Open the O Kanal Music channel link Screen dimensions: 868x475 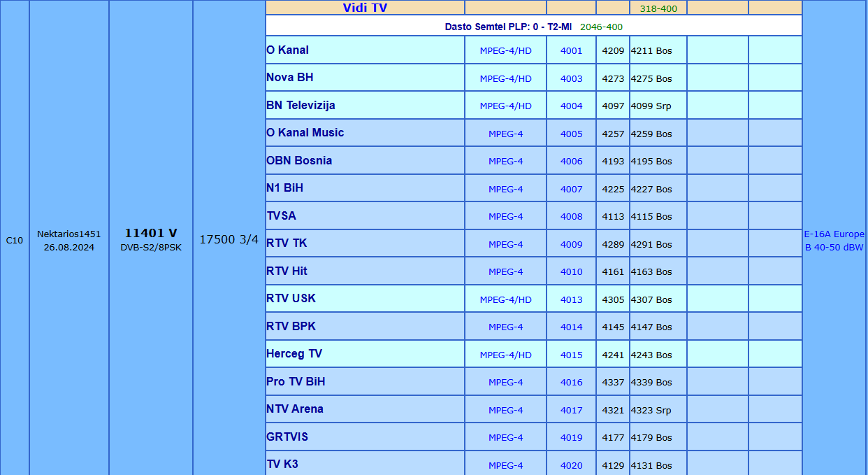click(305, 133)
